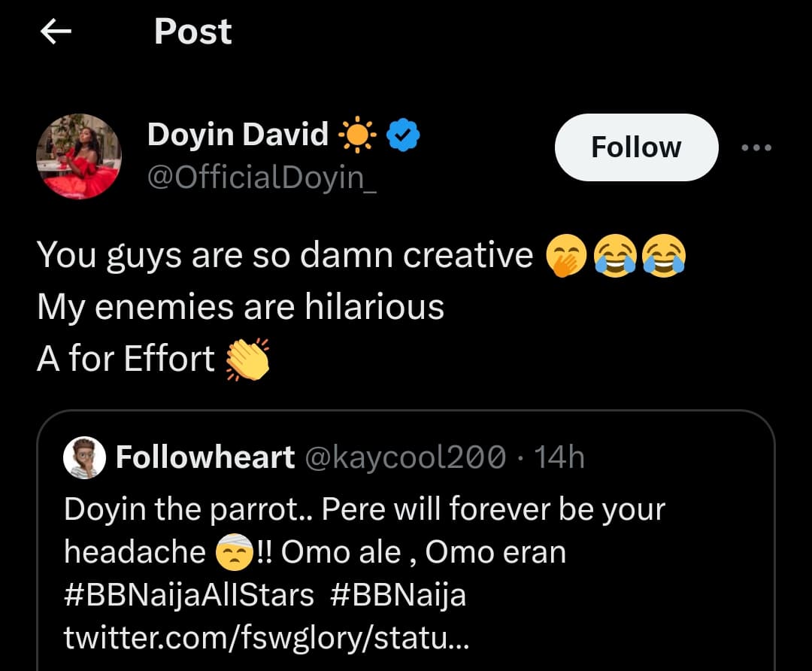The height and width of the screenshot is (671, 812).
Task: Go back using the back arrow
Action: click(56, 32)
